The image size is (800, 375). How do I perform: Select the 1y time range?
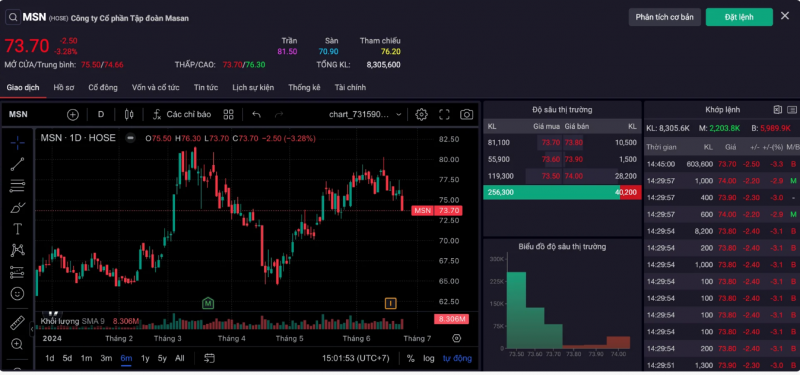pos(145,358)
